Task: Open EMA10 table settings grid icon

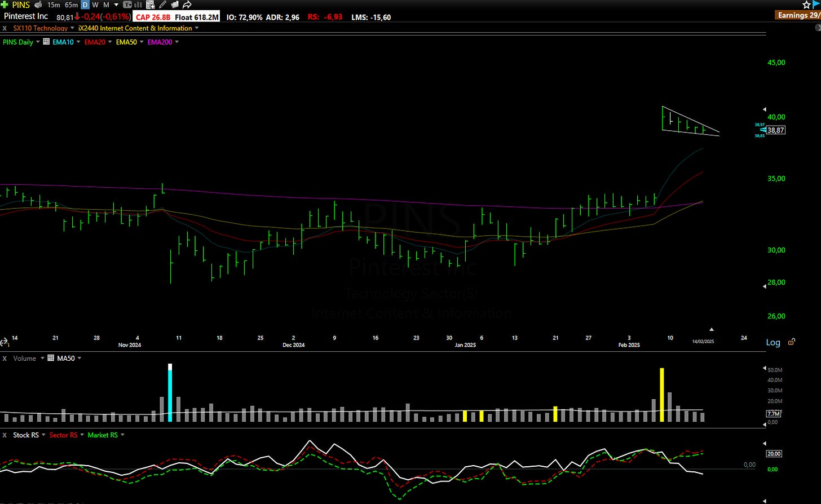Action: tap(46, 42)
